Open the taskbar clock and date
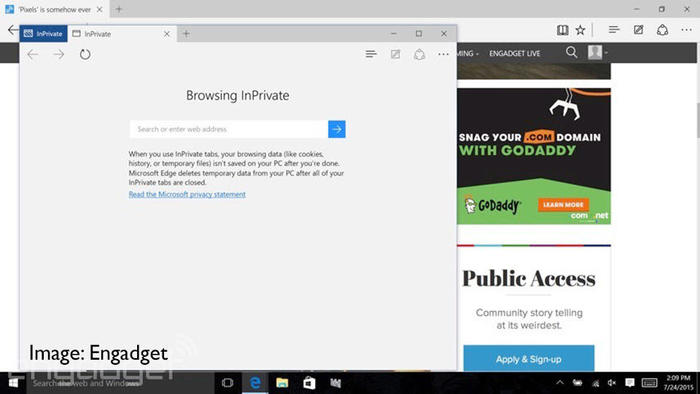Viewport: 700px width, 394px height. click(678, 383)
